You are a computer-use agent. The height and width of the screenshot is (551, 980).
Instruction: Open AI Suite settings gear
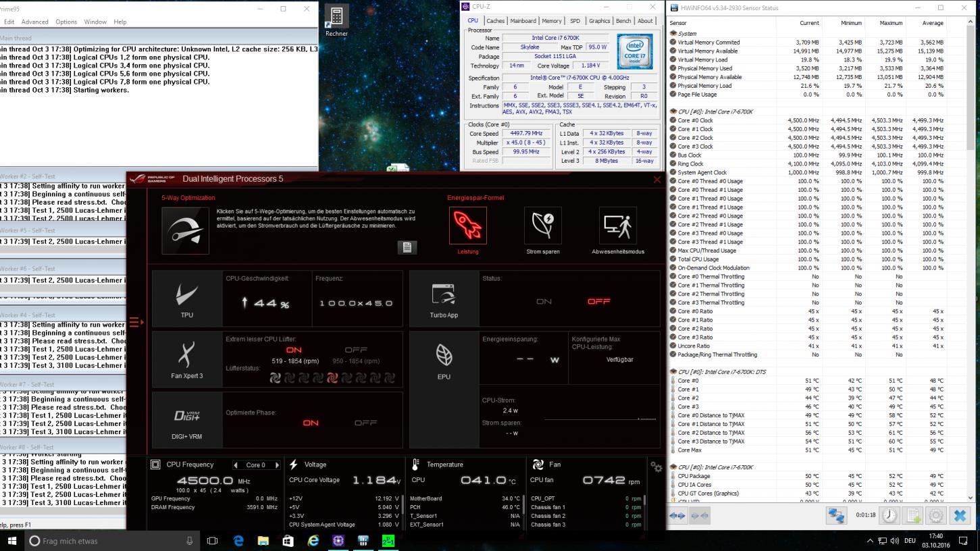656,467
